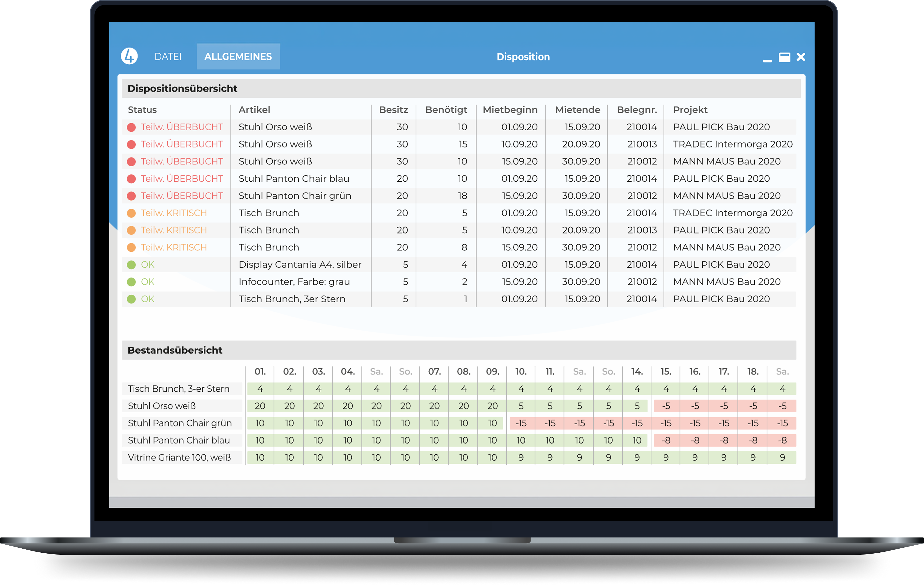Close the Disposition window
This screenshot has height=586, width=924.
[x=800, y=57]
